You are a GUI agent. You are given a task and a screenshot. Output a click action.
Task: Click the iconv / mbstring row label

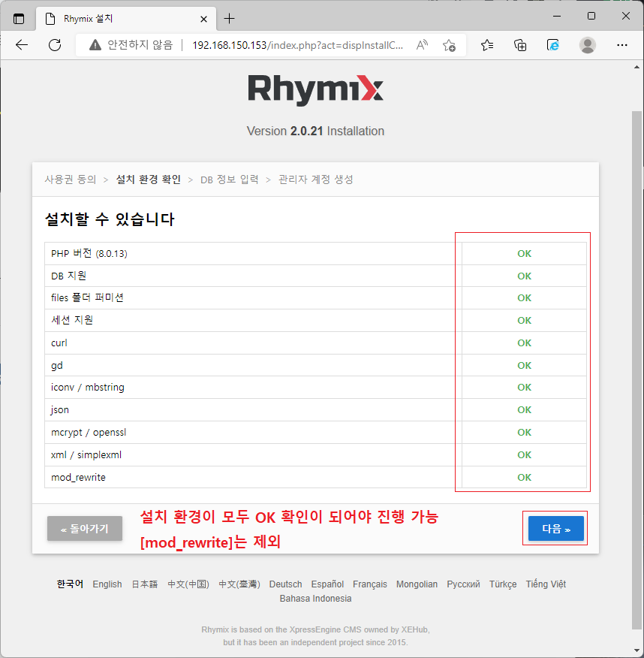pyautogui.click(x=88, y=388)
